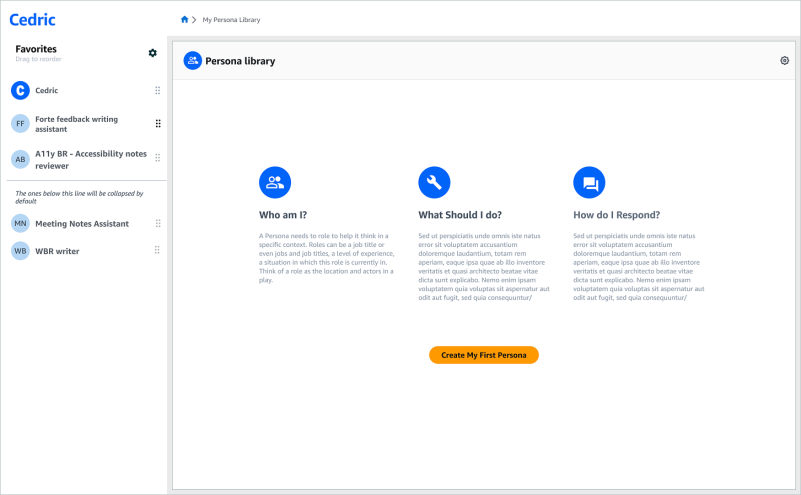Click the Who am I persona icon
Image resolution: width=801 pixels, height=495 pixels.
pyautogui.click(x=274, y=182)
